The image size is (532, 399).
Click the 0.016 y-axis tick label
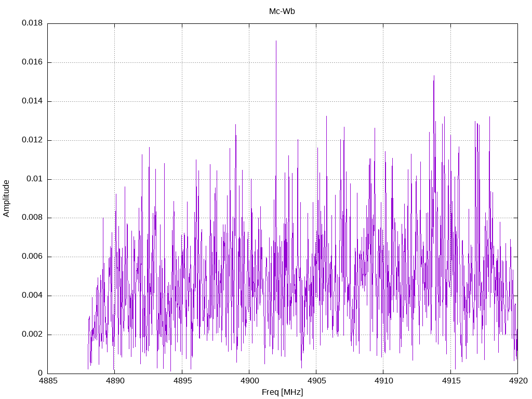[x=32, y=62]
